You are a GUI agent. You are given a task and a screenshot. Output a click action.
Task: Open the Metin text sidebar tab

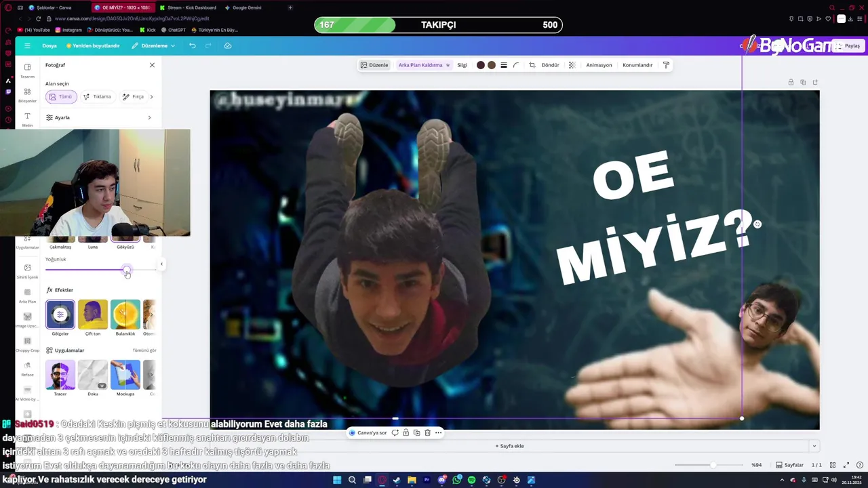[x=27, y=119]
